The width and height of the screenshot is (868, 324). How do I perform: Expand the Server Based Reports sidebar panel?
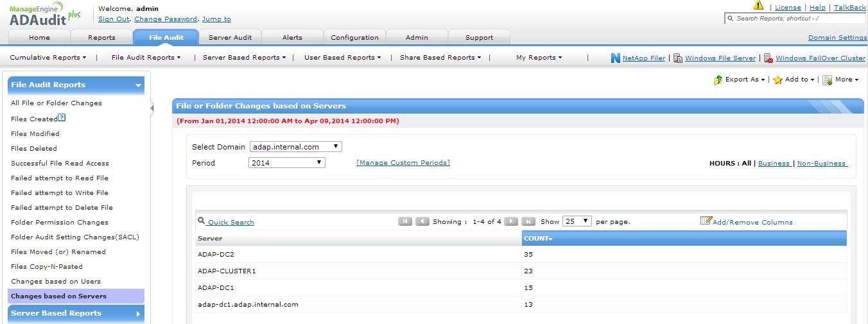[x=138, y=314]
